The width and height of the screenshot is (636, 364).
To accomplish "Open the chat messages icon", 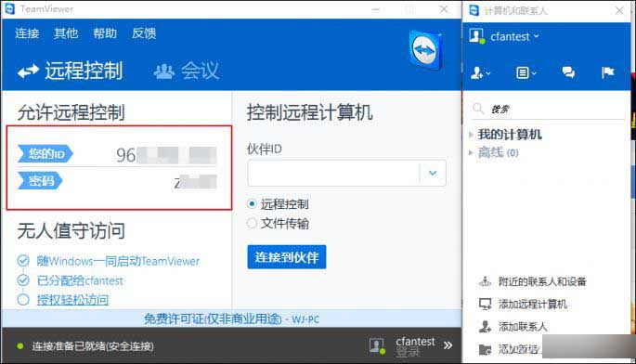I will (568, 72).
